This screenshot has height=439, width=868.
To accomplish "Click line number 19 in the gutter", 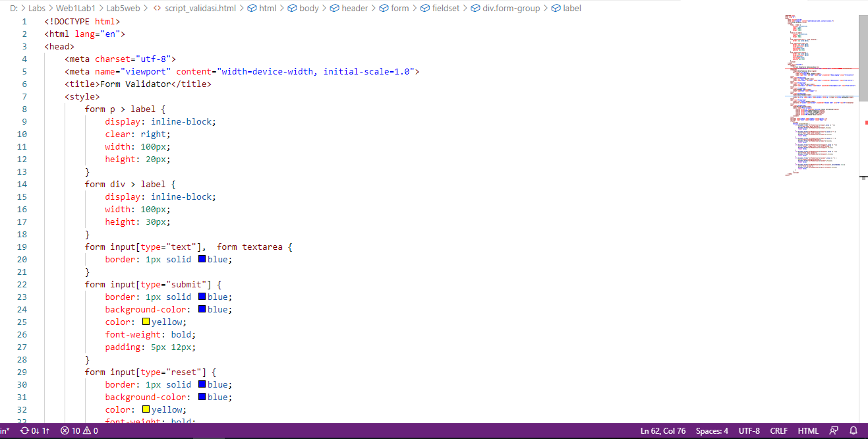I will coord(22,247).
